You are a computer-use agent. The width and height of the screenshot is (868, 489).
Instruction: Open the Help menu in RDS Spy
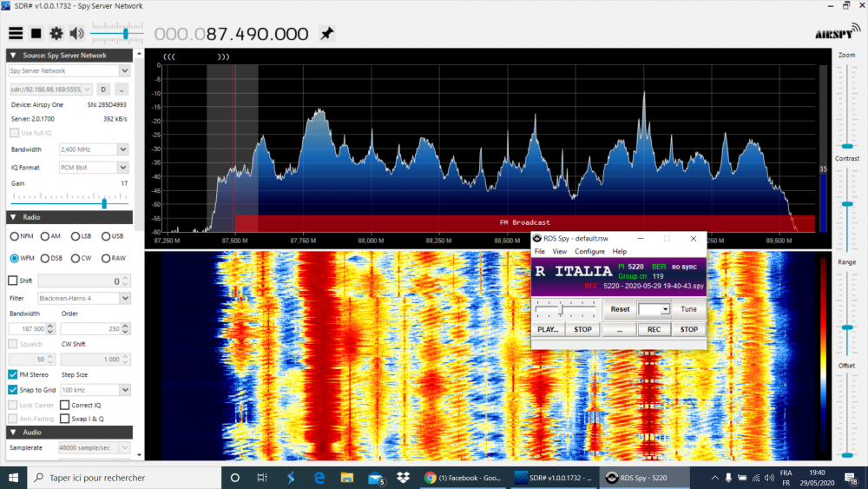[x=620, y=251]
